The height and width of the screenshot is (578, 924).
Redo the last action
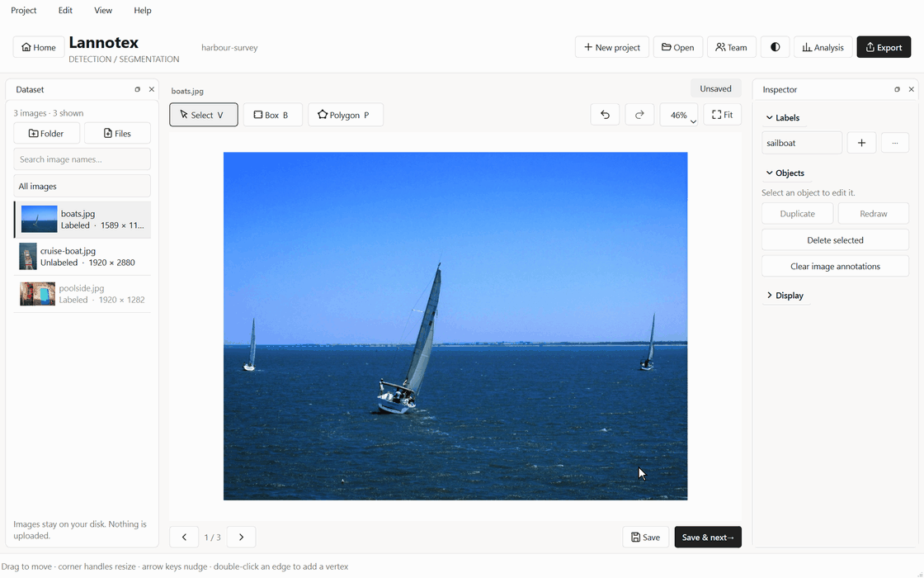639,115
